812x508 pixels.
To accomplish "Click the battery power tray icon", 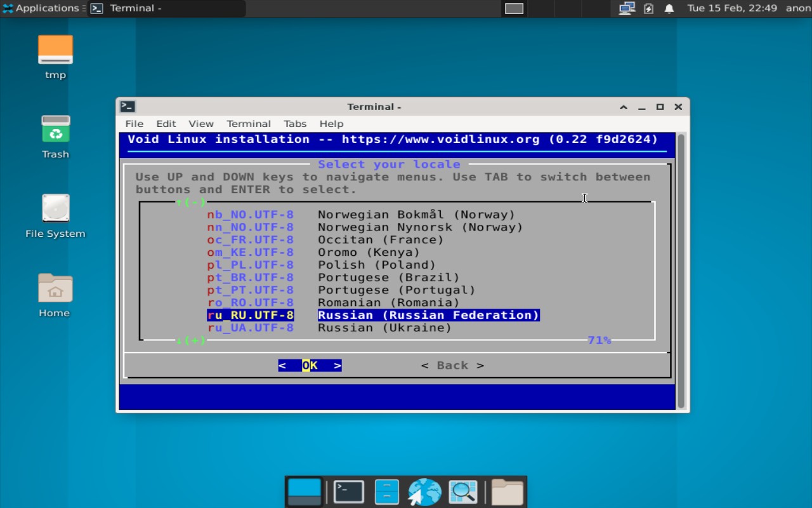I will coord(648,8).
